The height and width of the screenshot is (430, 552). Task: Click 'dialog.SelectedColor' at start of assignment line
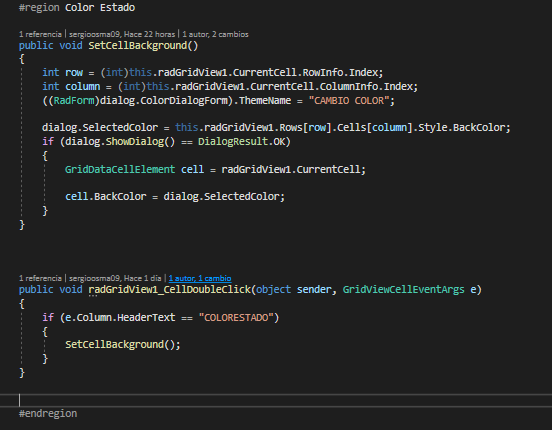tap(100, 127)
